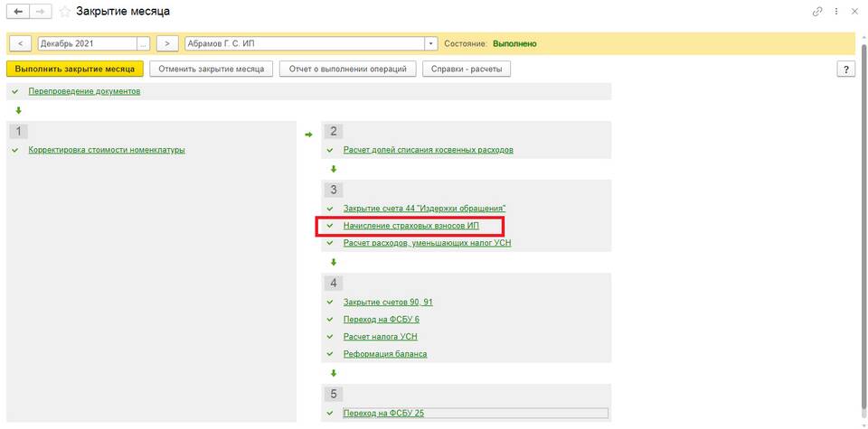Viewport: 868px width, 429px height.
Task: Add this page to favorites with star
Action: click(x=63, y=12)
